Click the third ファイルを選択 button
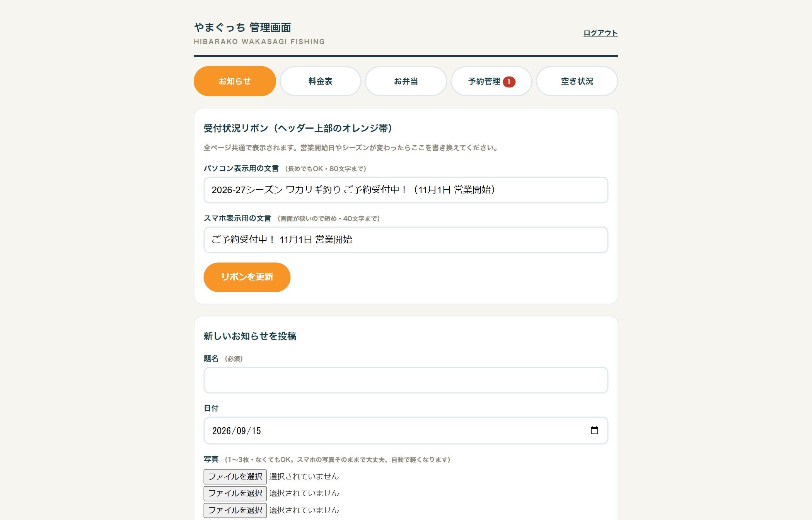This screenshot has height=520, width=812. pos(235,510)
